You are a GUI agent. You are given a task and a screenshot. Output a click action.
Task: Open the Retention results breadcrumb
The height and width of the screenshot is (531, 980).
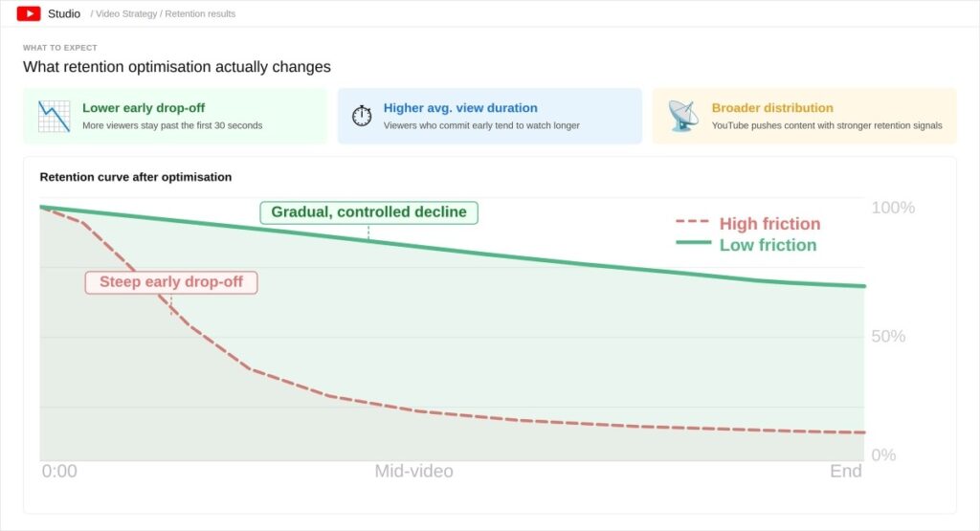[200, 13]
